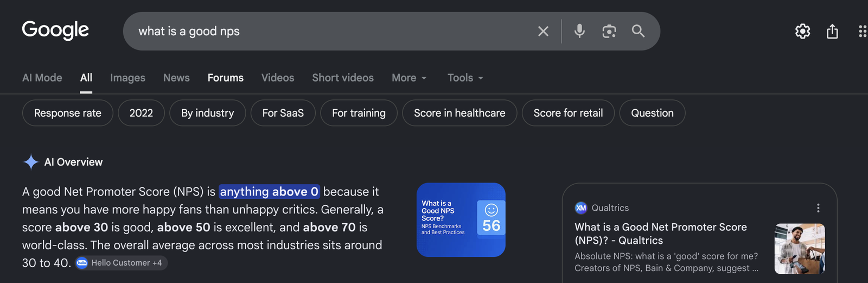This screenshot has height=283, width=868.
Task: Click the Google logo
Action: pyautogui.click(x=55, y=30)
